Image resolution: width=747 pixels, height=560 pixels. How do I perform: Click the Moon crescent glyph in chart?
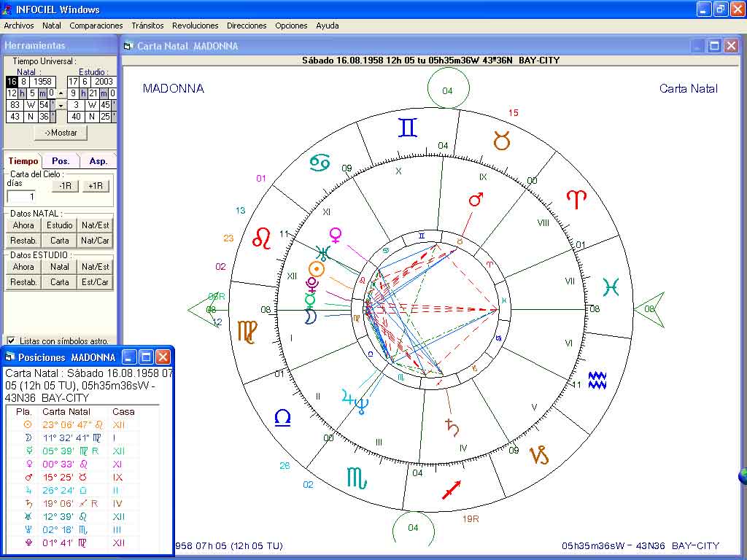click(310, 316)
